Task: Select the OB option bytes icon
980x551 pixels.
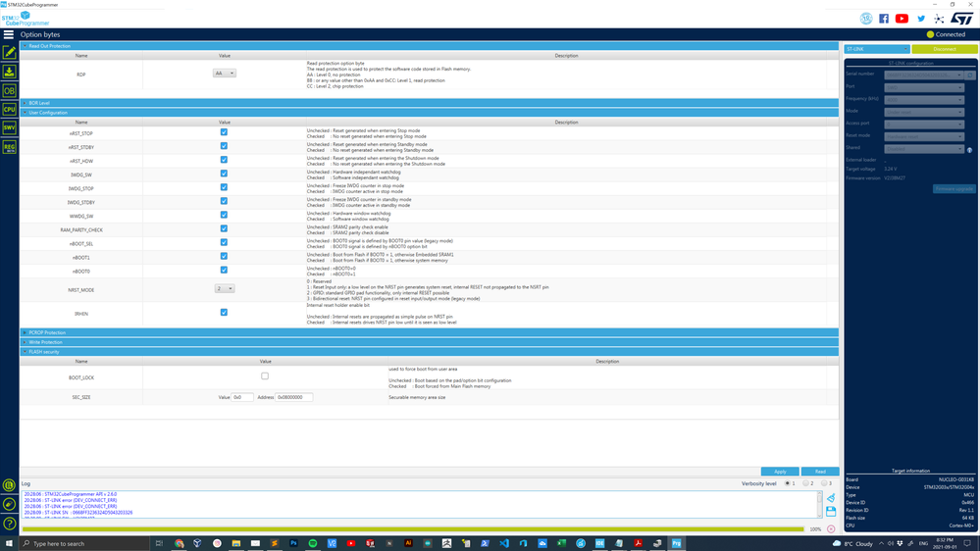Action: tap(10, 90)
